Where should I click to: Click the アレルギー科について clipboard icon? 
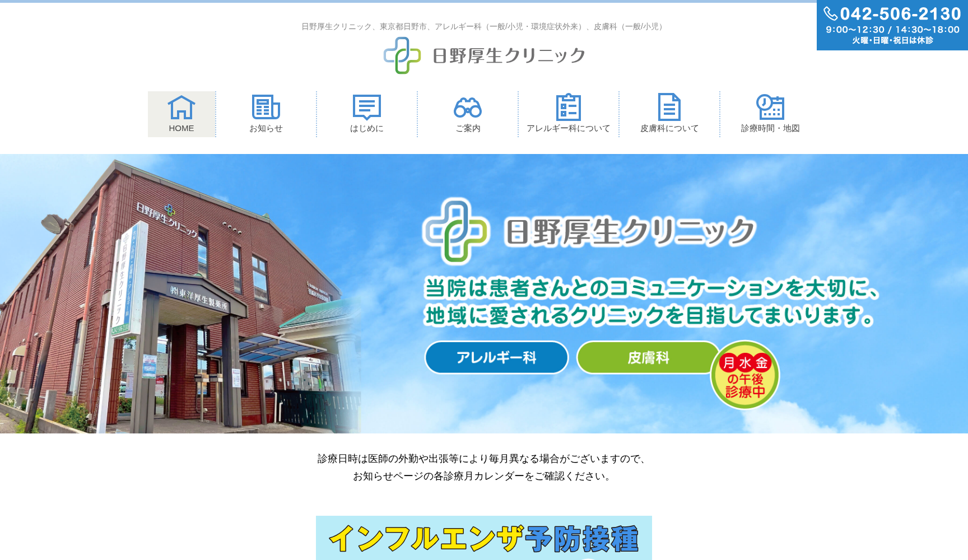(568, 108)
